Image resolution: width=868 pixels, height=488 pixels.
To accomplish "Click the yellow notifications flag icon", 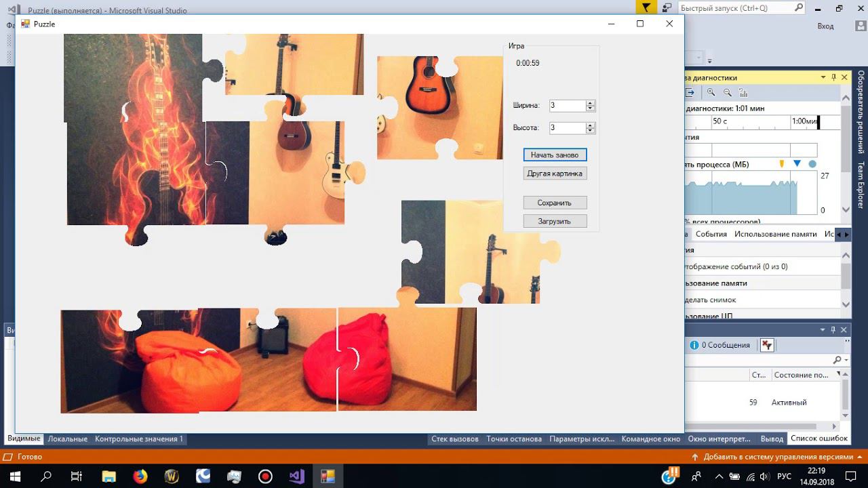I will pyautogui.click(x=647, y=7).
